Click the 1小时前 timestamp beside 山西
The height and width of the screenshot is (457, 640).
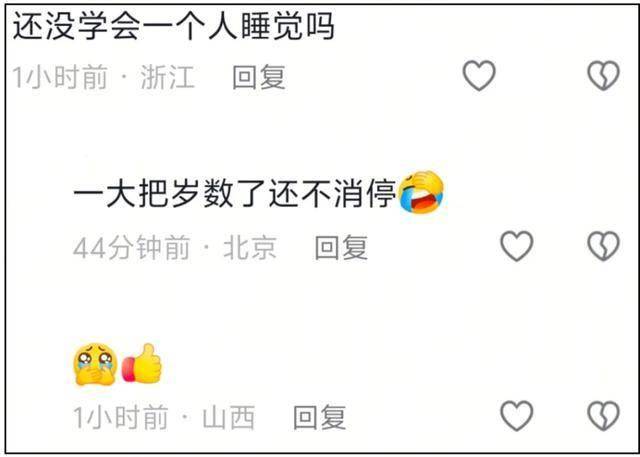pyautogui.click(x=121, y=417)
